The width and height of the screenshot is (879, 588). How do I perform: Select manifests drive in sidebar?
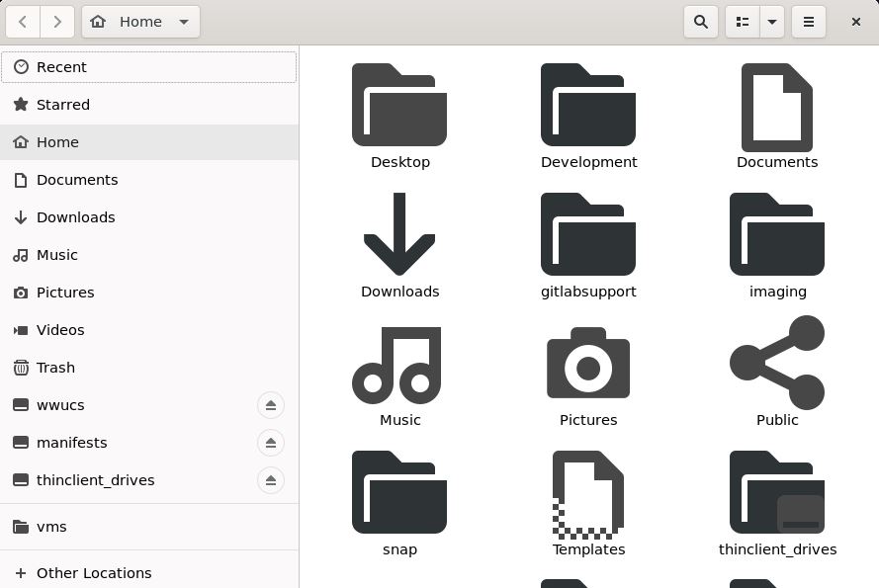149,443
